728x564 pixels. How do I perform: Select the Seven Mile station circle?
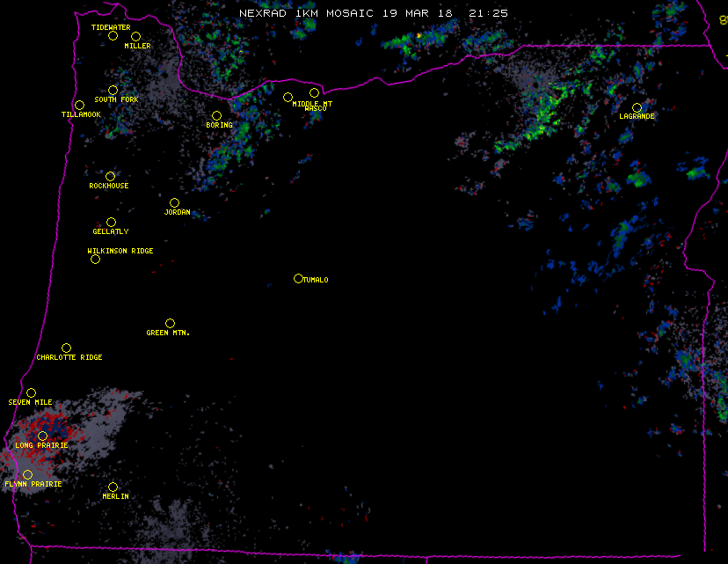click(31, 392)
